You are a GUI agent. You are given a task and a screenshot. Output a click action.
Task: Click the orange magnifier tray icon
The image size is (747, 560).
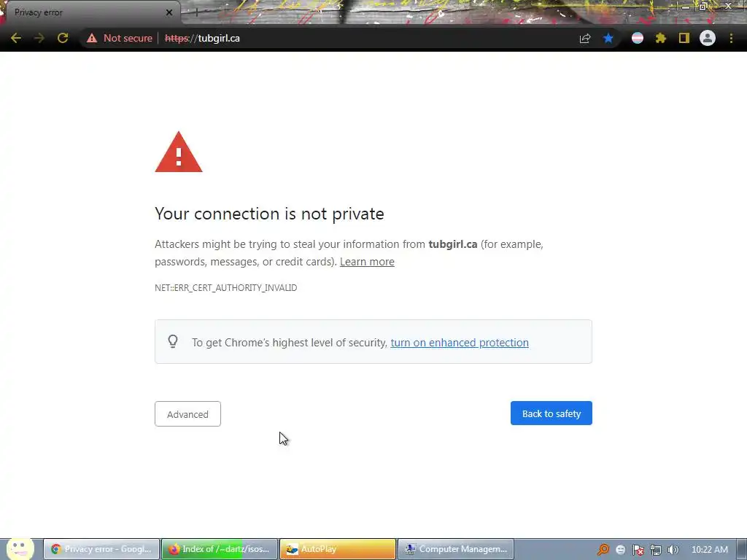point(603,550)
